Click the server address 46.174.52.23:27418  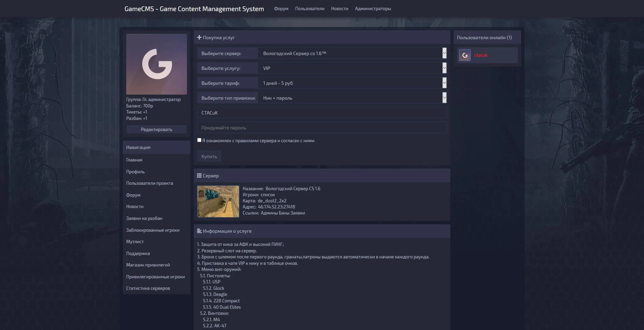coord(276,207)
